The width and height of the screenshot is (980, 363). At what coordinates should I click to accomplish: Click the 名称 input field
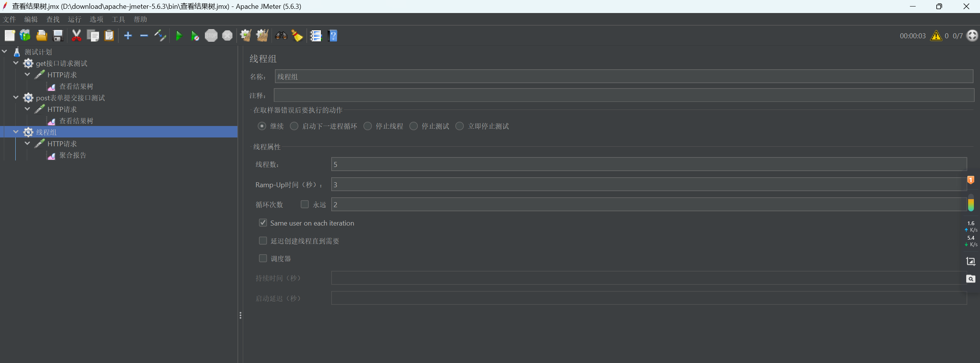[624, 77]
